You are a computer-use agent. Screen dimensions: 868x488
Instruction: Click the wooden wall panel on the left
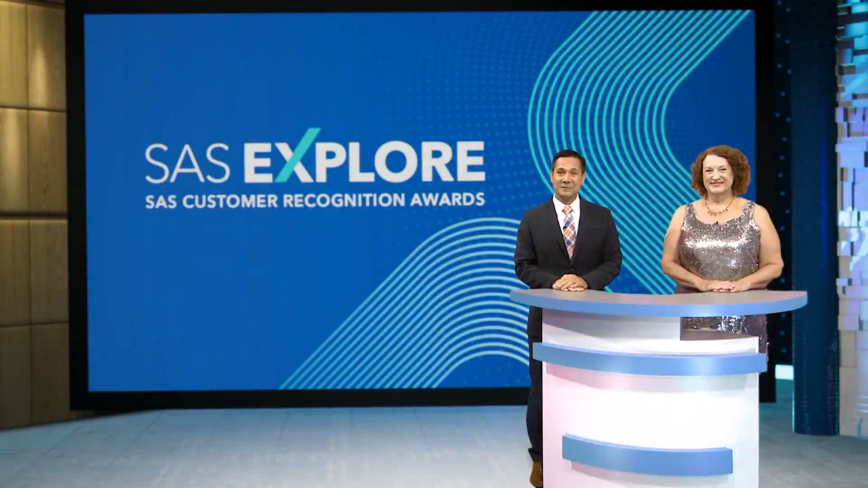tap(32, 203)
